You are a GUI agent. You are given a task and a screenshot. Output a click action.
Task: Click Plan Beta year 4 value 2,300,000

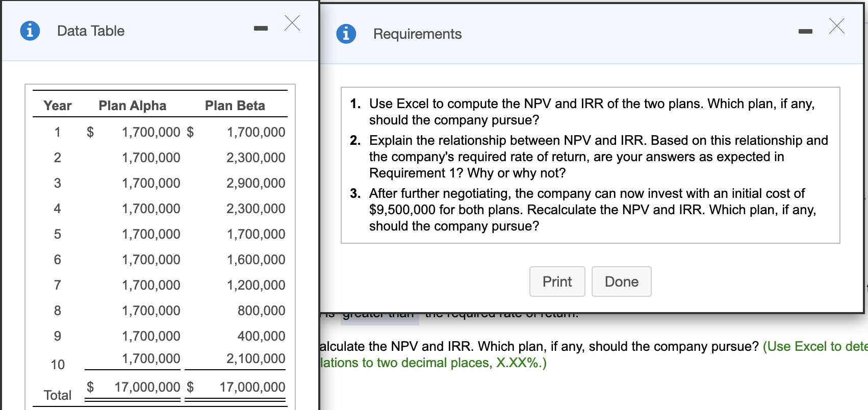256,209
